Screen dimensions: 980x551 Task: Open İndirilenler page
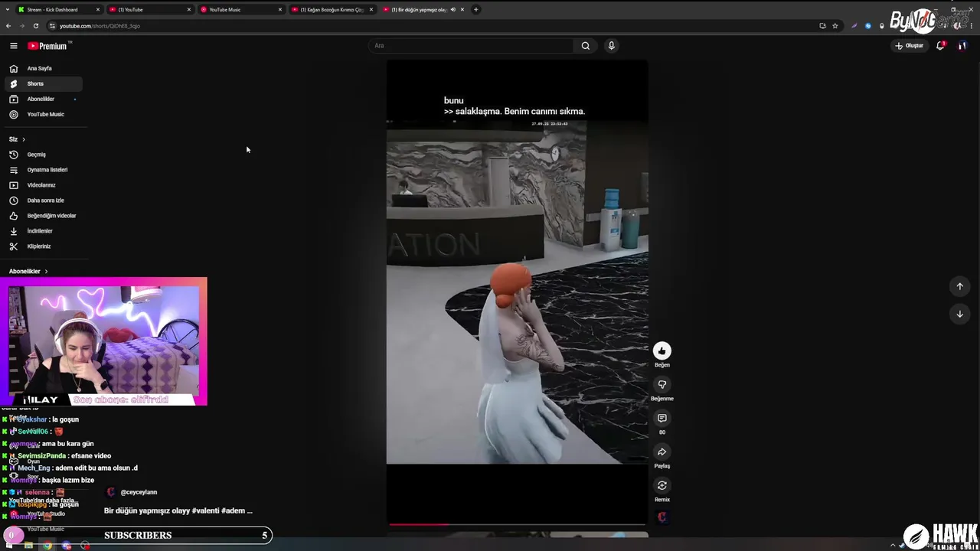pyautogui.click(x=43, y=231)
